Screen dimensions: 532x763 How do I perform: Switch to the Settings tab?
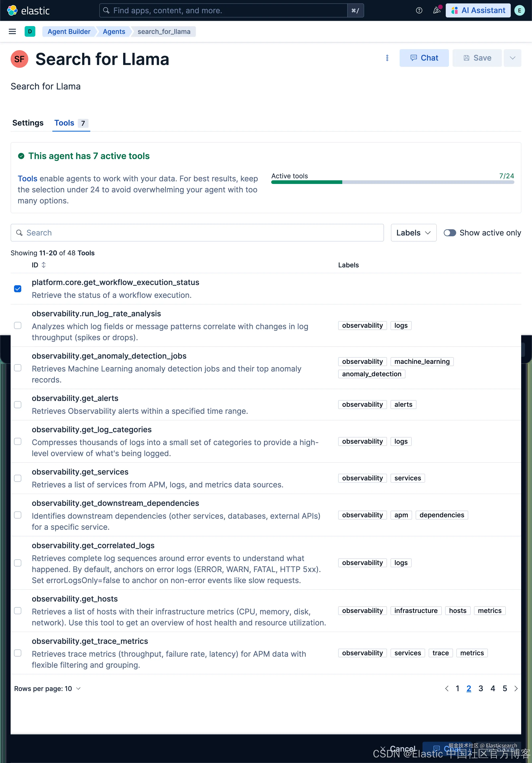(28, 123)
